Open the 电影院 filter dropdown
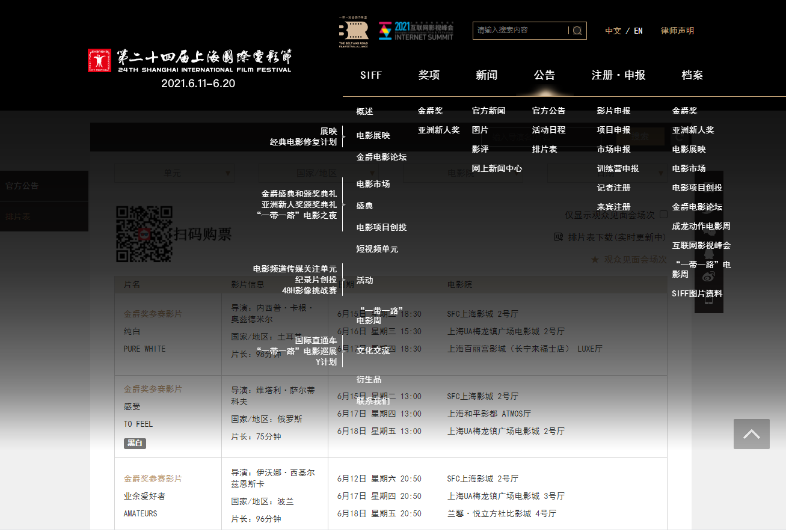The image size is (786, 532). click(x=463, y=173)
